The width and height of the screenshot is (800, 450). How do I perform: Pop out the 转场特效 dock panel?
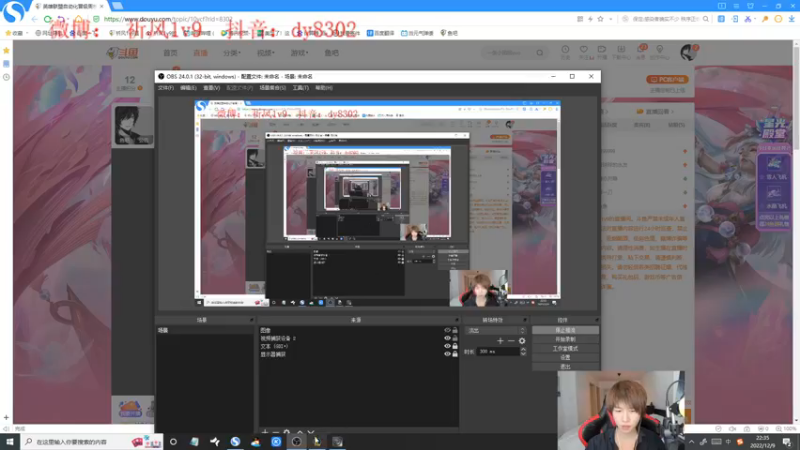tap(524, 320)
